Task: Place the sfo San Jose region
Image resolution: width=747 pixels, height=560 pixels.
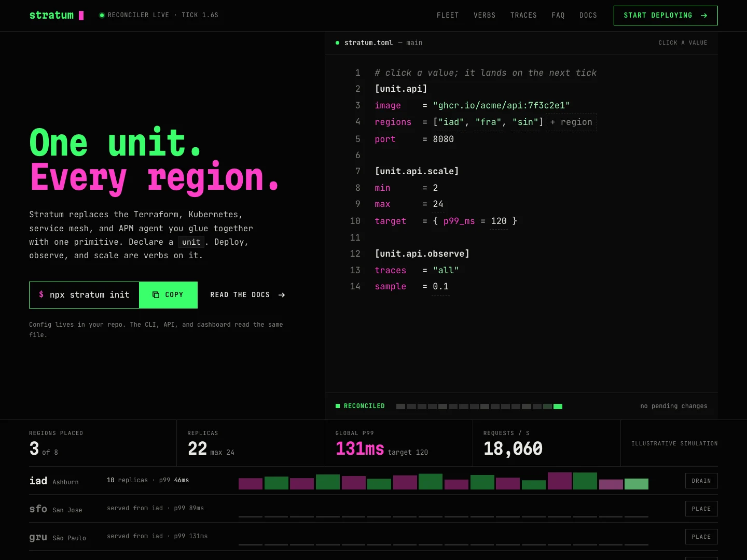Action: (701, 509)
